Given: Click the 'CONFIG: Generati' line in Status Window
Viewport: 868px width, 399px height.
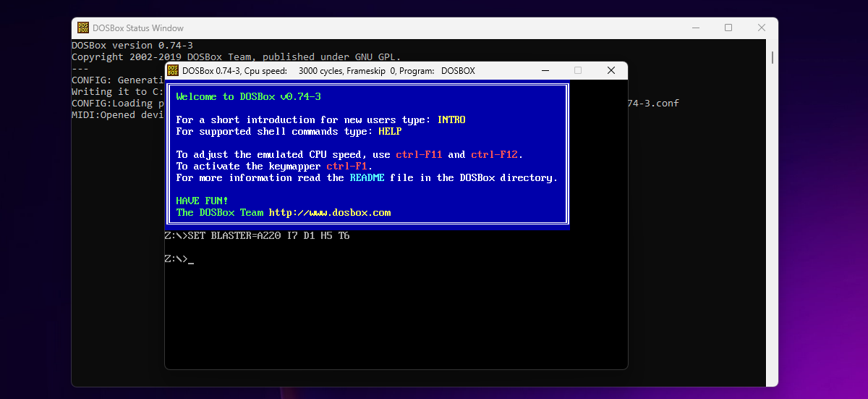Looking at the screenshot, I should click(118, 80).
